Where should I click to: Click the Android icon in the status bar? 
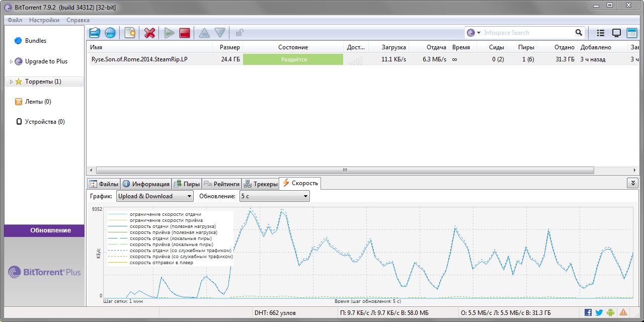[611, 312]
